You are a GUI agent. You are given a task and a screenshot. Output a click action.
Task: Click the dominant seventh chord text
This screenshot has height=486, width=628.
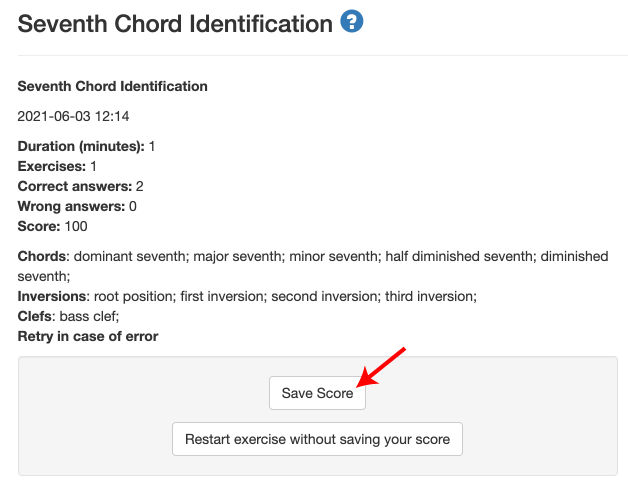131,256
